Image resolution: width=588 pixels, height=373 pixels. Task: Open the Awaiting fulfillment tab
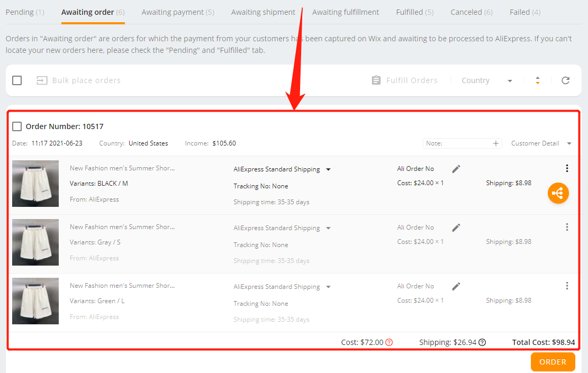[x=346, y=12]
